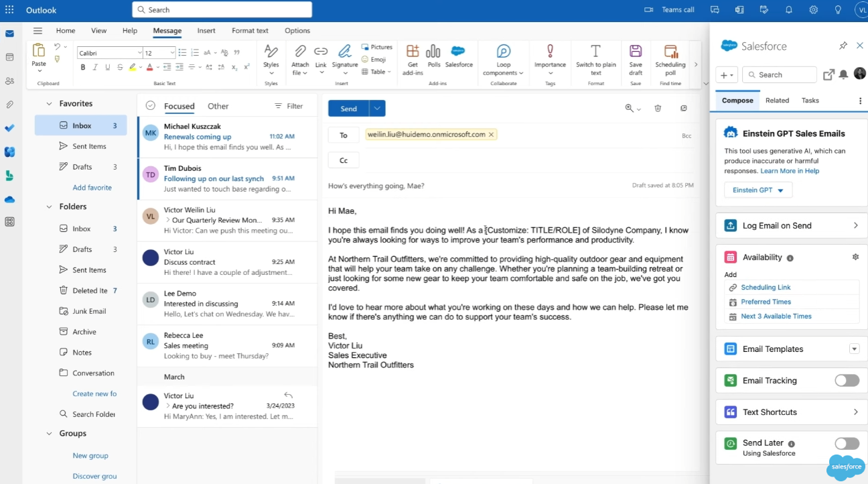Discard the draft with trash icon
Screen dimensions: 868x484
click(x=658, y=108)
